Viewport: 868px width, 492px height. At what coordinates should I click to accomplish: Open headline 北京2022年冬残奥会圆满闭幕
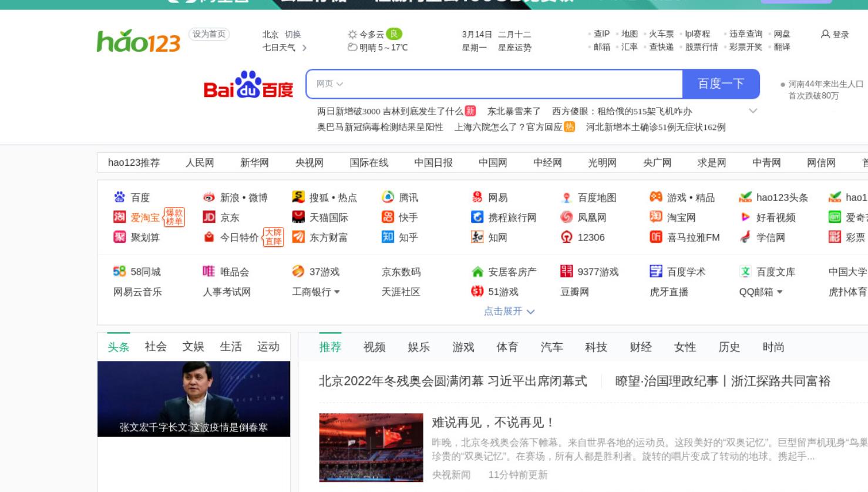pyautogui.click(x=453, y=381)
